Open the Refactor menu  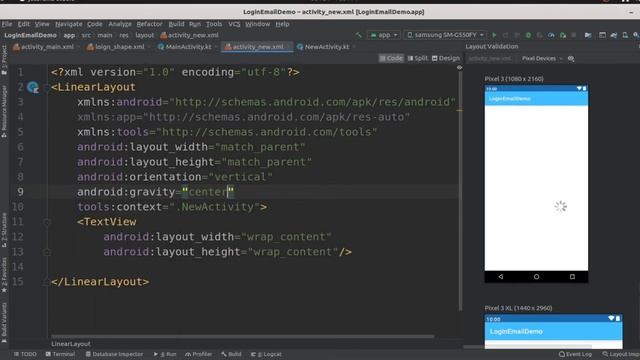coord(149,24)
